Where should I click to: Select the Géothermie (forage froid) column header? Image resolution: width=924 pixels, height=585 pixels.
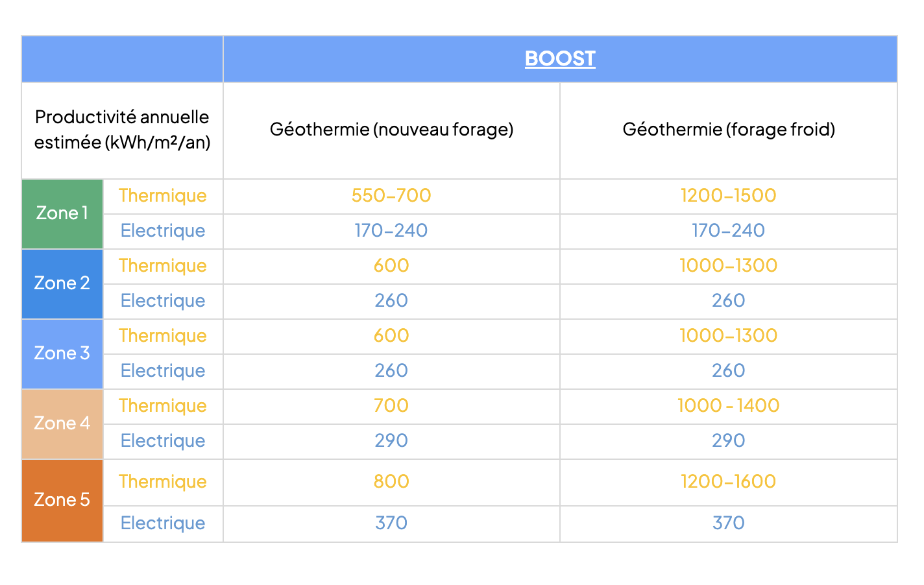[728, 129]
